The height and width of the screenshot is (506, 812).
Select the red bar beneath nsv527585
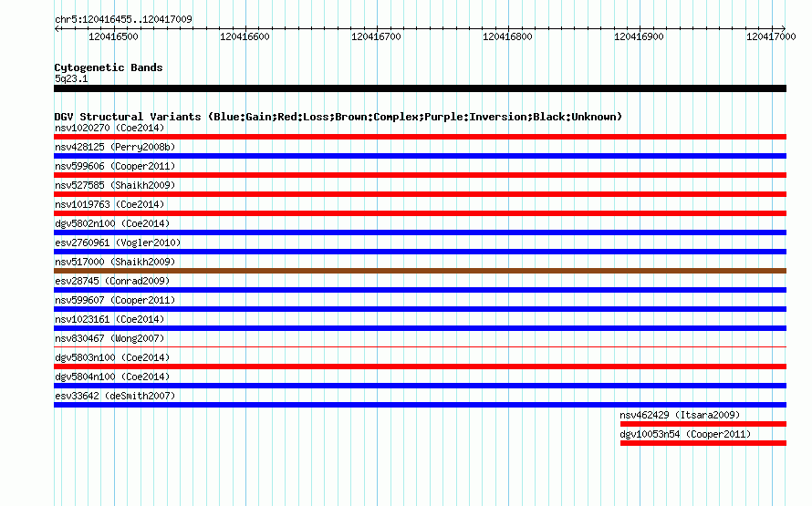click(420, 194)
